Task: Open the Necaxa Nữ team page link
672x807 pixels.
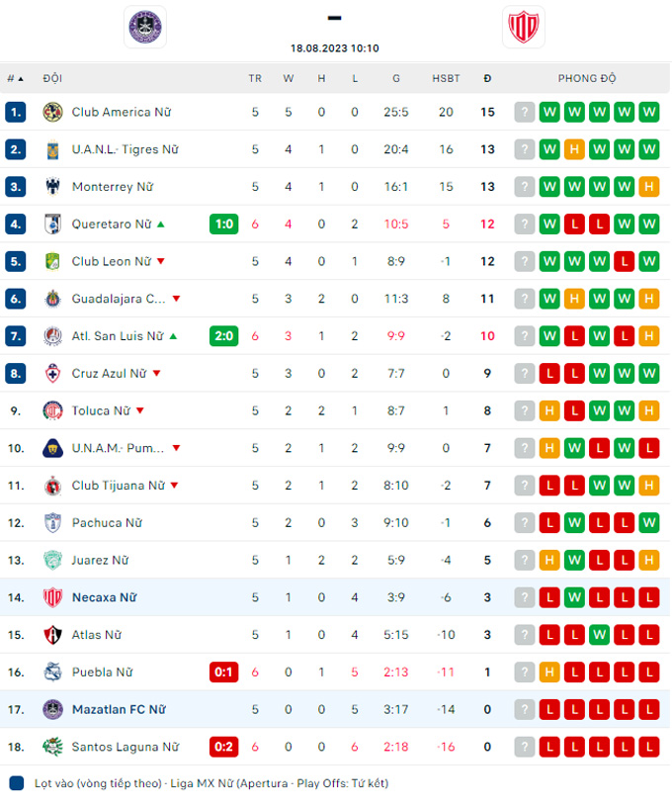Action: (104, 597)
